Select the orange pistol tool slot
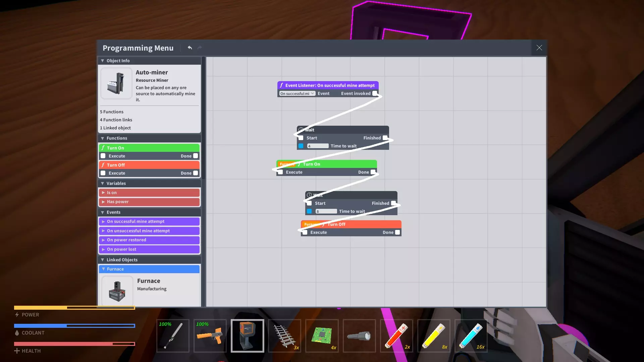 tap(210, 336)
